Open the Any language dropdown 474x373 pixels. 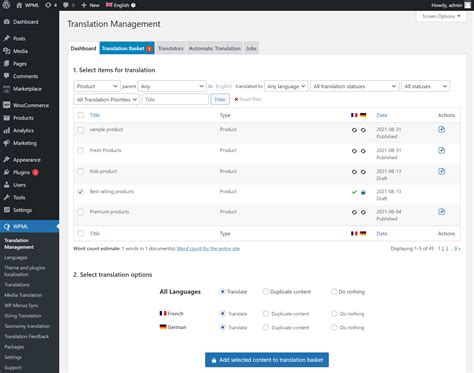click(x=286, y=86)
